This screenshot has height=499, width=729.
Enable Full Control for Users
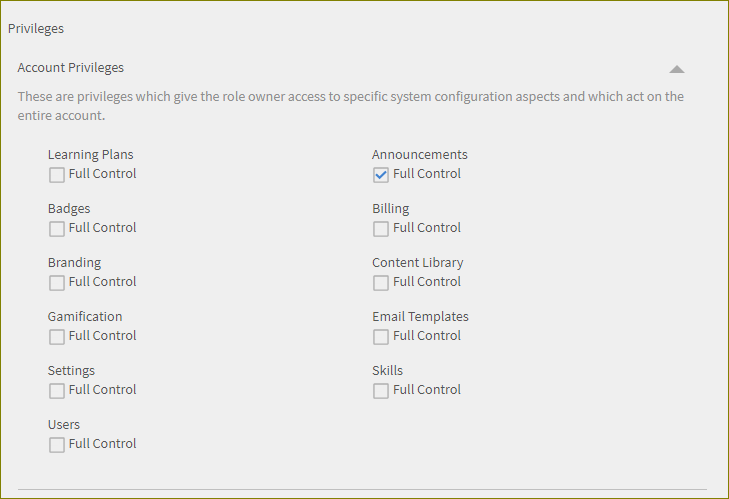pyautogui.click(x=57, y=445)
